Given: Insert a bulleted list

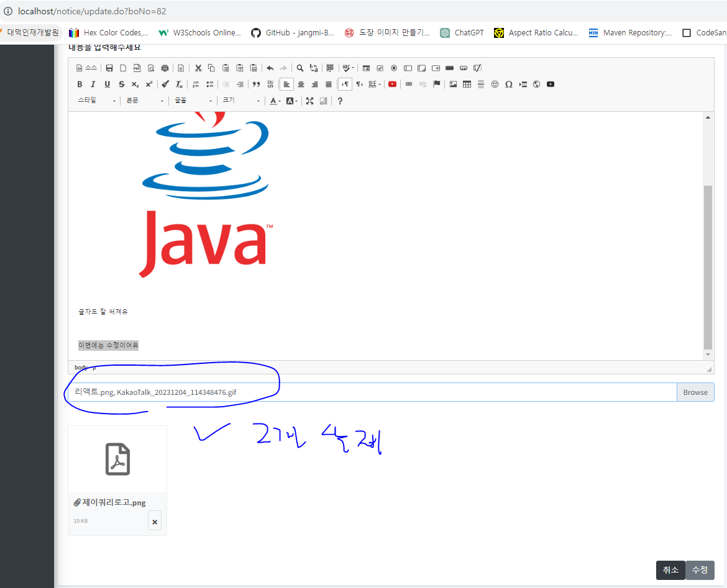Looking at the screenshot, I should 209,84.
